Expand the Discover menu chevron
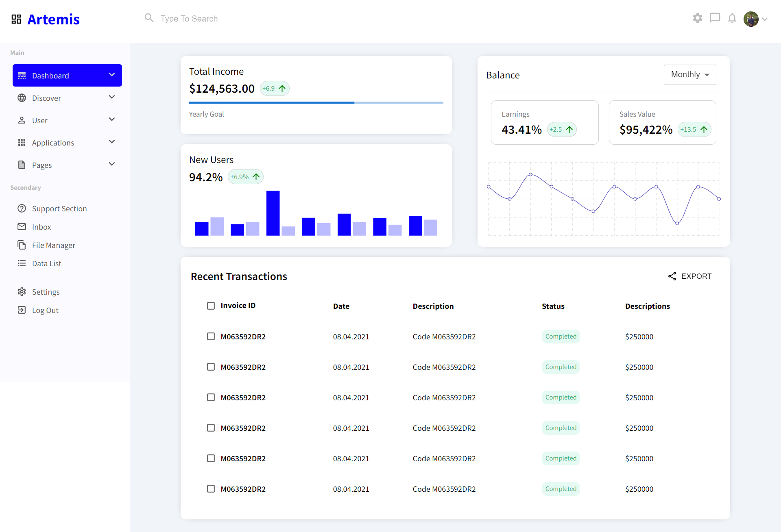This screenshot has height=532, width=781. (x=112, y=97)
